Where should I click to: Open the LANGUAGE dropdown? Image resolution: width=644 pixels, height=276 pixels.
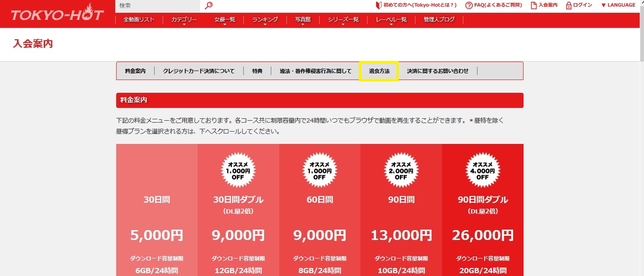618,5
